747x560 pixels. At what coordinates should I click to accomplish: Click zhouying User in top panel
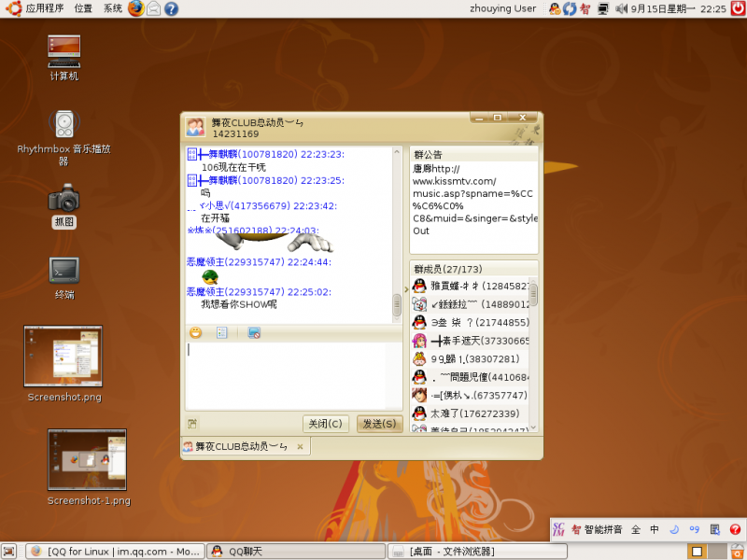tap(502, 8)
